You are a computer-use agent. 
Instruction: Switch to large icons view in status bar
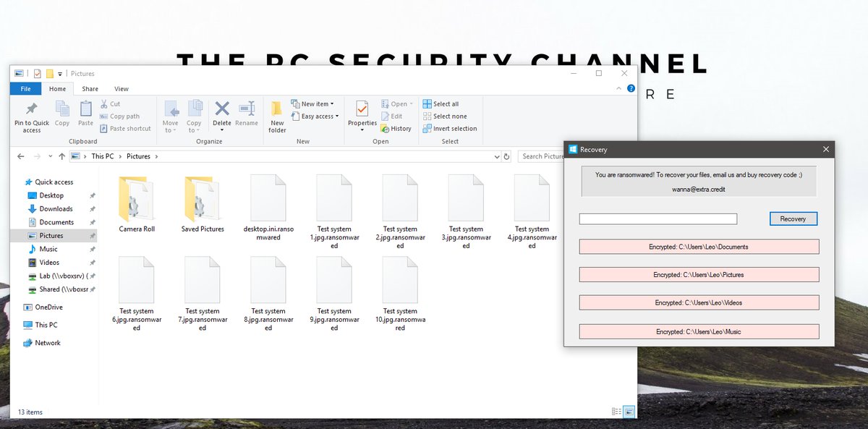(x=629, y=412)
